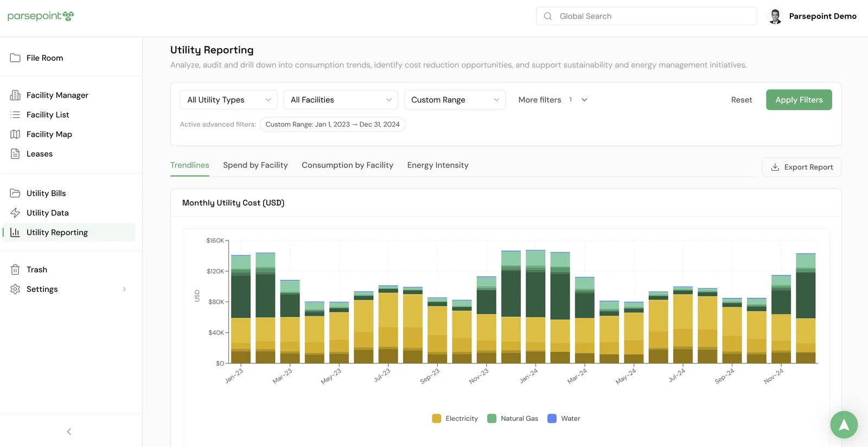This screenshot has height=447, width=868.
Task: Collapse the sidebar with the arrow
Action: [69, 432]
